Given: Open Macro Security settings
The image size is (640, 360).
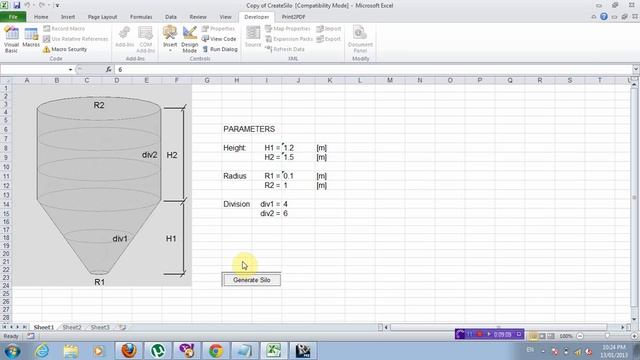Looking at the screenshot, I should click(65, 49).
